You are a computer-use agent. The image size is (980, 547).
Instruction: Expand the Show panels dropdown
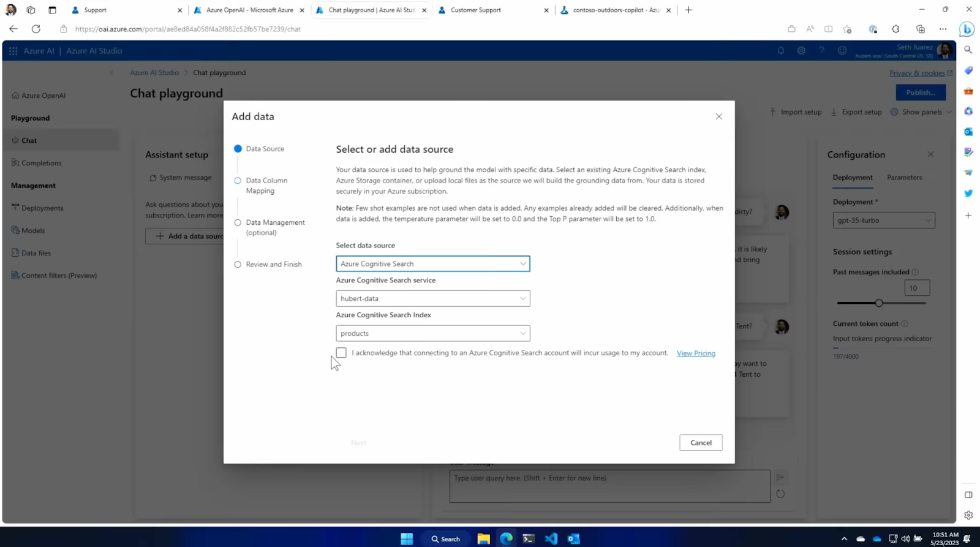[921, 112]
